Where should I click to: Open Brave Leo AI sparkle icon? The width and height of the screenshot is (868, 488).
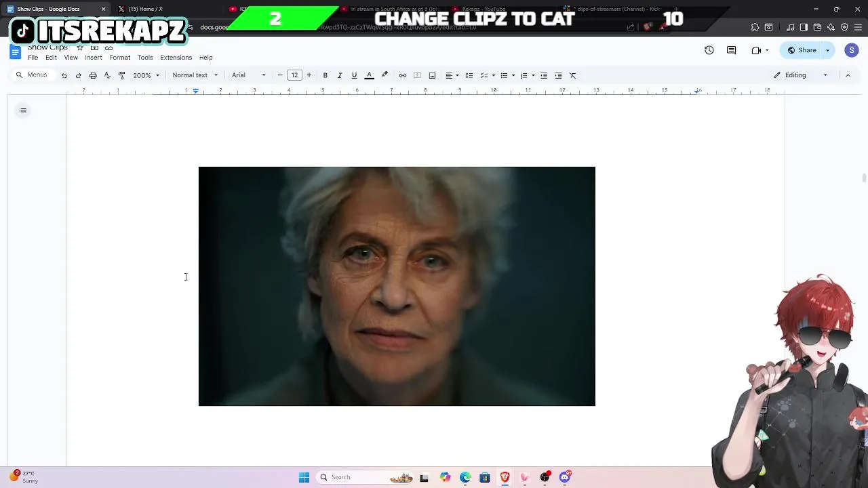[831, 27]
